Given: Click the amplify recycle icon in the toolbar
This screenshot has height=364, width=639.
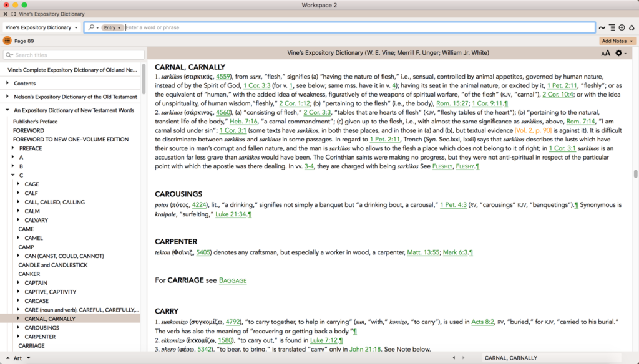Looking at the screenshot, I should 632,27.
